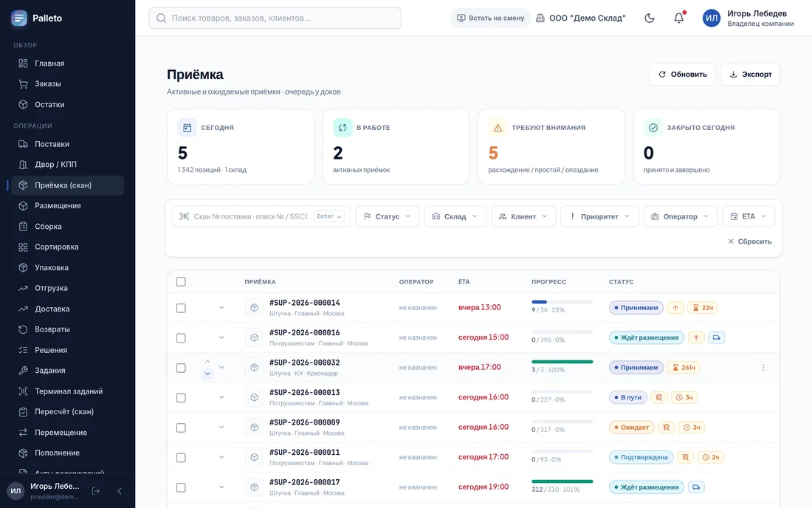Click progress bar of #SUP-2026-000017 at 101%
This screenshot has width=812, height=508.
coord(562,481)
